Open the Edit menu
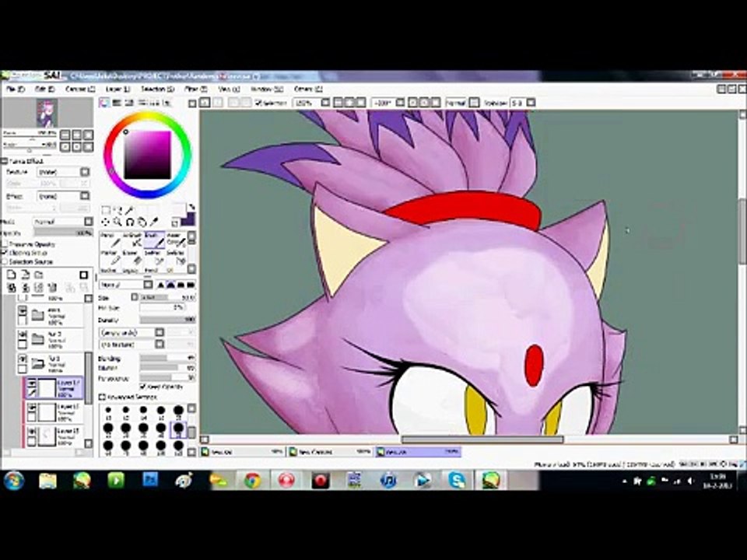The height and width of the screenshot is (560, 747). pyautogui.click(x=44, y=89)
